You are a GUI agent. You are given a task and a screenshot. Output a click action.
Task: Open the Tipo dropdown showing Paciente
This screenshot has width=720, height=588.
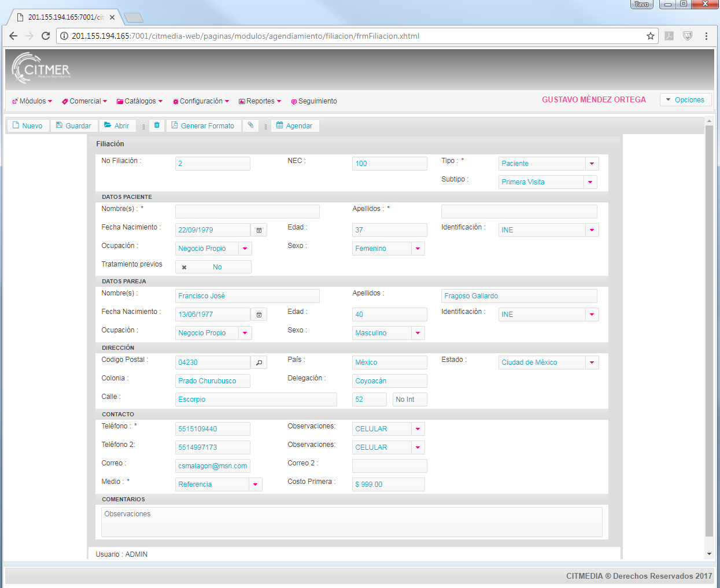[x=592, y=164]
